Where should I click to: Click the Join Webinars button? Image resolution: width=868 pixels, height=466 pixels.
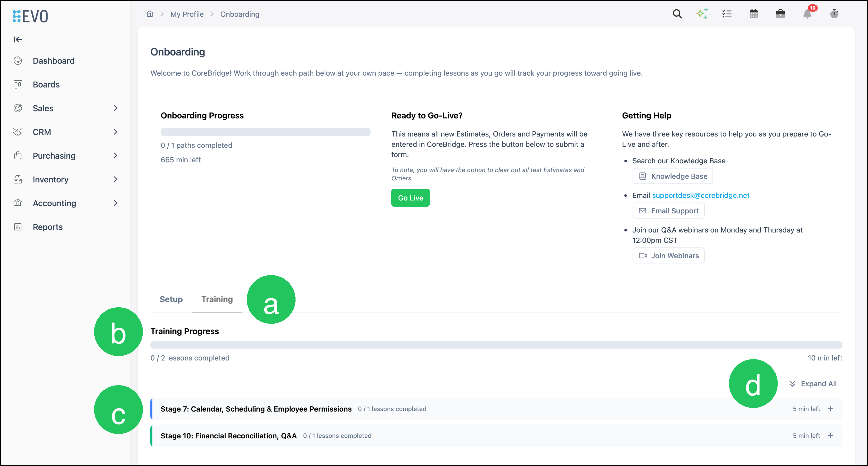pyautogui.click(x=668, y=256)
